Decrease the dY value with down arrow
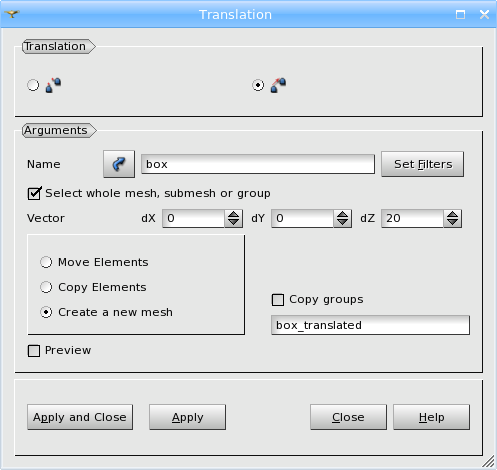This screenshot has width=497, height=470. pyautogui.click(x=342, y=223)
